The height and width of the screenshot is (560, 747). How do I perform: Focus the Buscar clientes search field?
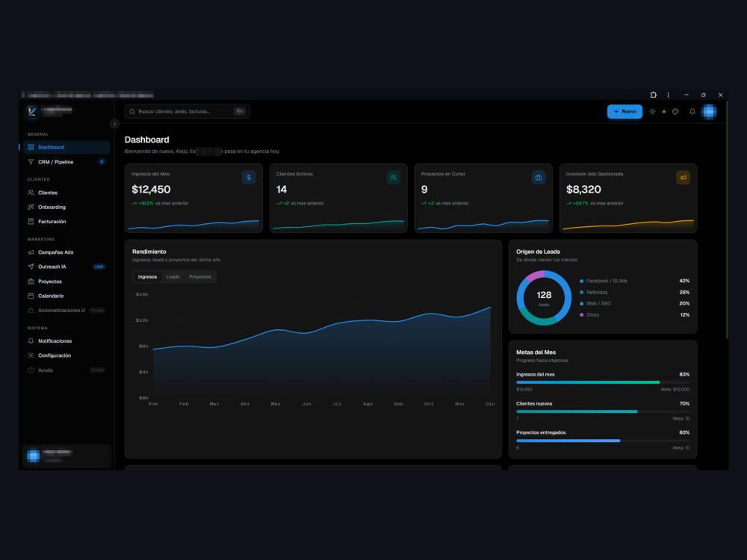click(187, 111)
